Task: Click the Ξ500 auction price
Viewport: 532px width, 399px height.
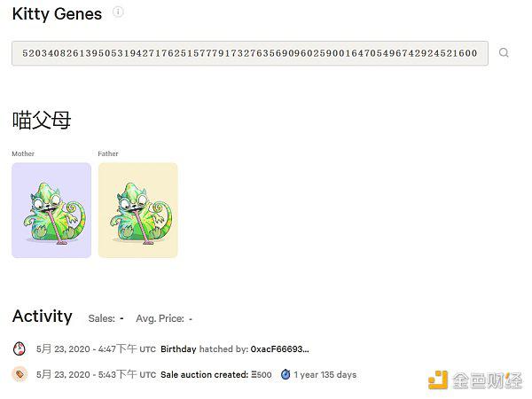Action: (262, 375)
